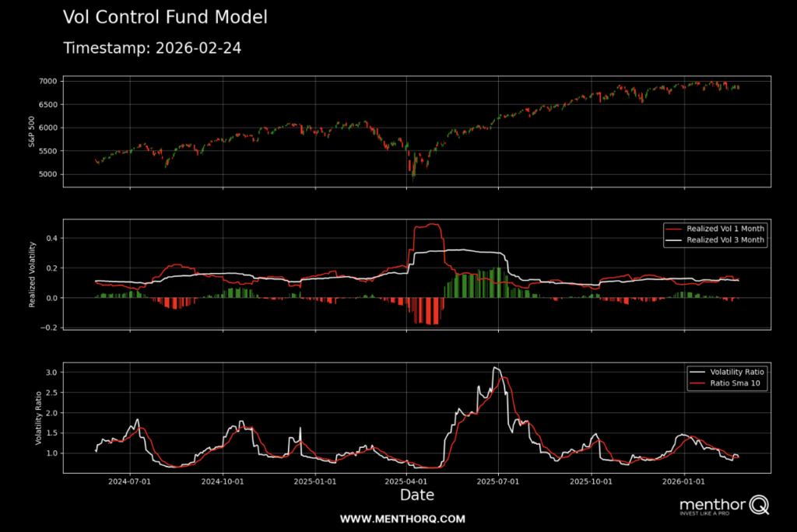Image resolution: width=797 pixels, height=532 pixels.
Task: Click the Ratio Sma 10 legend line marker
Action: pos(697,382)
